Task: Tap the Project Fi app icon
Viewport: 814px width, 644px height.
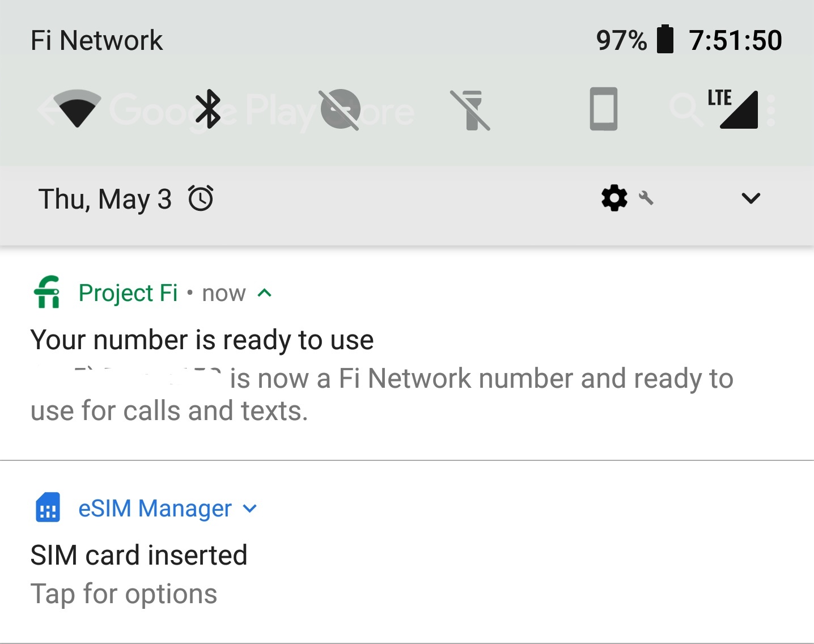Action: click(x=48, y=292)
